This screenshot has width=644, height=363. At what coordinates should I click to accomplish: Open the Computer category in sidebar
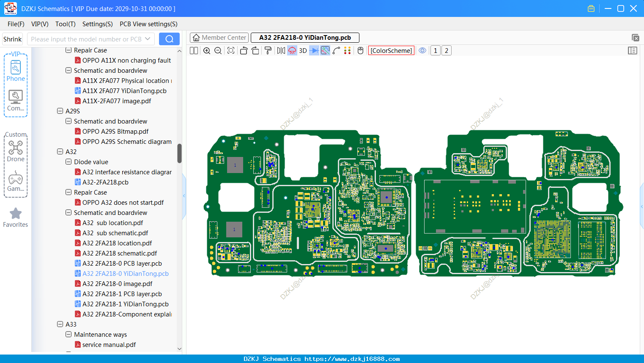coord(16,100)
